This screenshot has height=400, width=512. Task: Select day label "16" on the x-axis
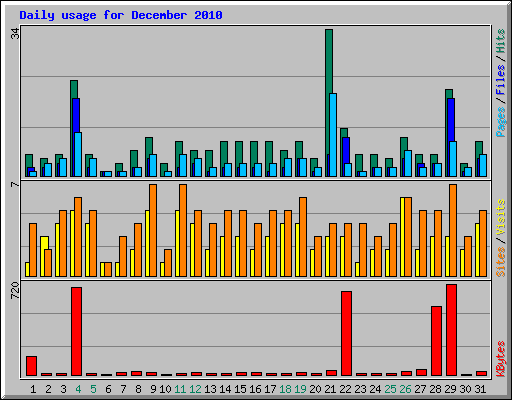pos(255,389)
